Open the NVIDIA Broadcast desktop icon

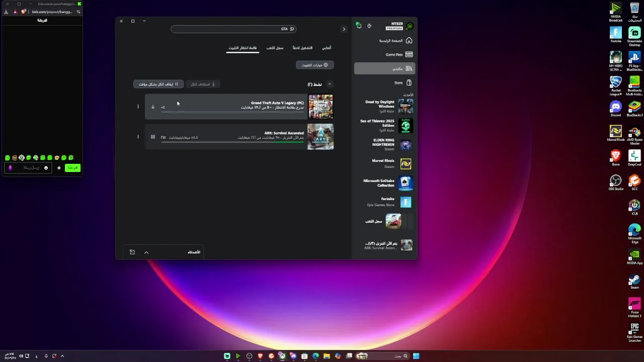pos(616,12)
